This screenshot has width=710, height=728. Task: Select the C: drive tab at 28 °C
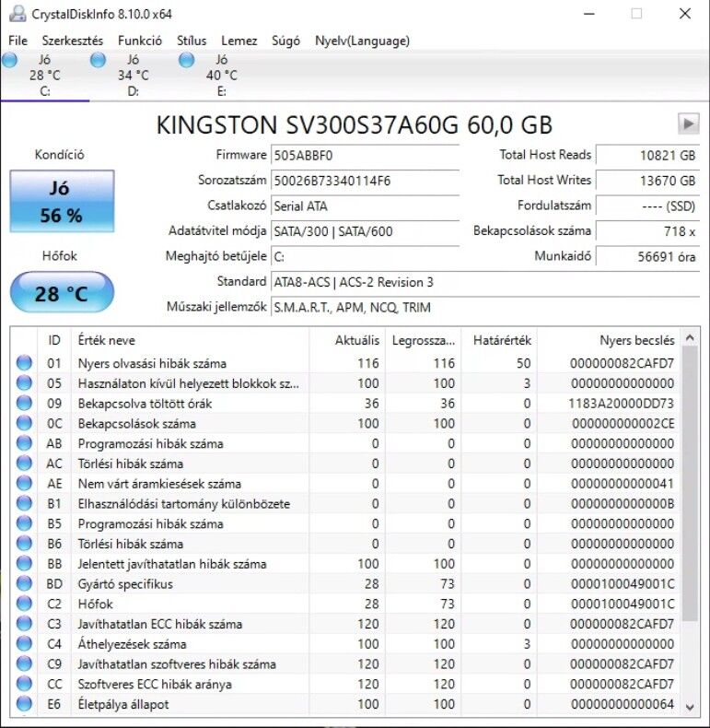tap(44, 76)
